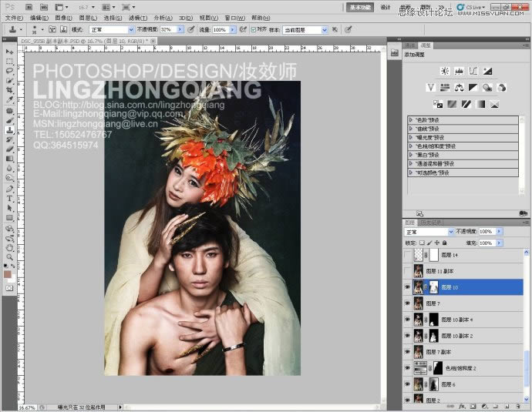Viewport: 532px width, 412px height.
Task: Select the Gradient tool
Action: pyautogui.click(x=9, y=159)
